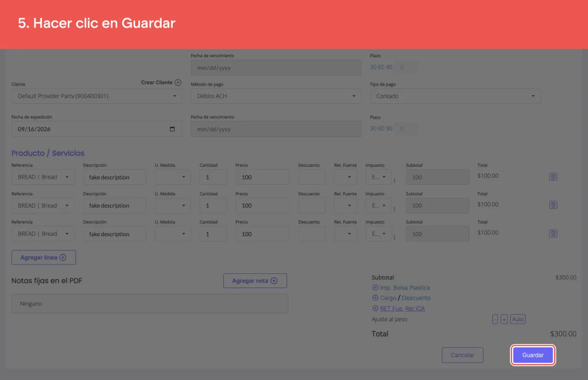588x380 pixels.
Task: Set the peso adjustment to Auto
Action: click(518, 319)
